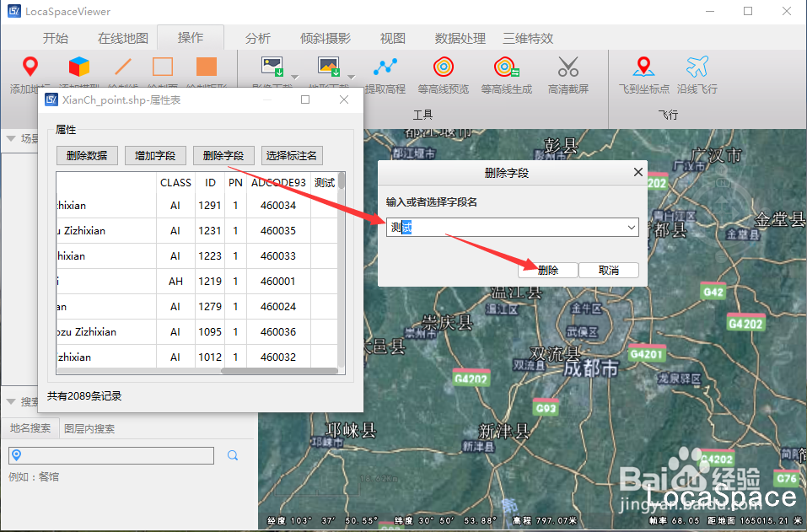The image size is (807, 532).
Task: Click the ID column header
Action: [x=210, y=183]
